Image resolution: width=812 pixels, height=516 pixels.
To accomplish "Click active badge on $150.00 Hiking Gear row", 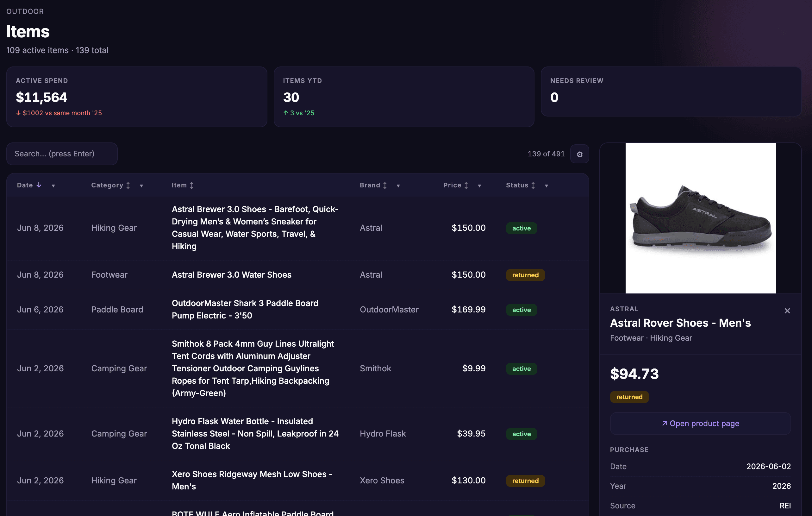I will point(521,228).
